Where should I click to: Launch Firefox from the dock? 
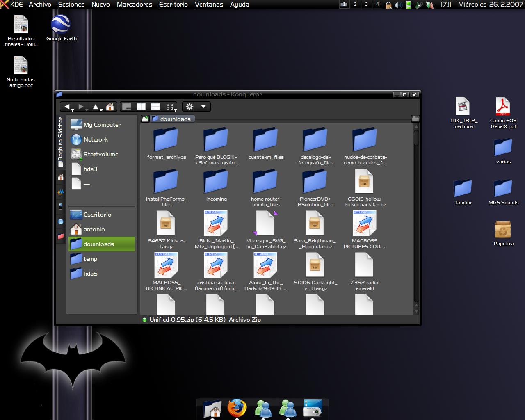(x=237, y=409)
